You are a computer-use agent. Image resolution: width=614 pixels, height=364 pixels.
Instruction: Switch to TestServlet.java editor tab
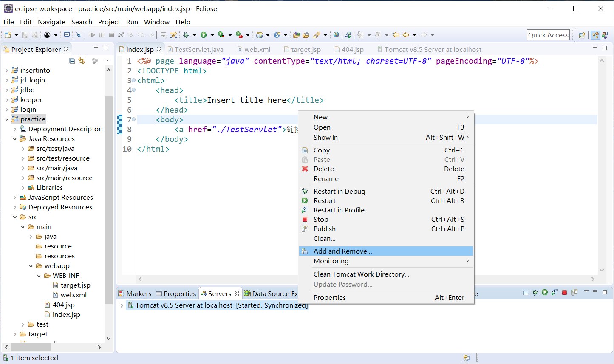point(195,49)
